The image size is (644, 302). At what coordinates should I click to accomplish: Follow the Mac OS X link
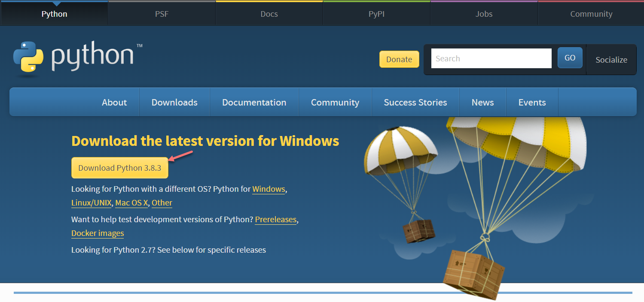tap(131, 203)
